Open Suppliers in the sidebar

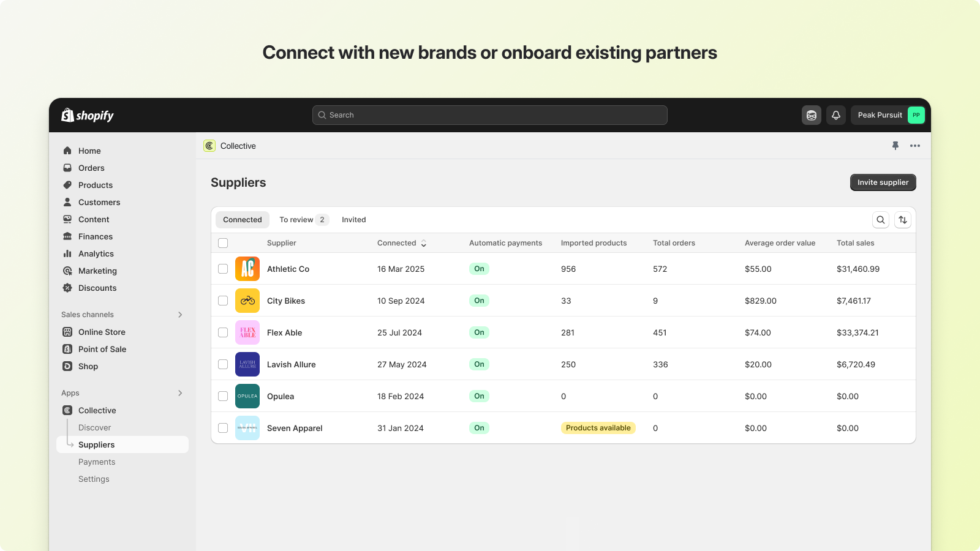point(123,444)
